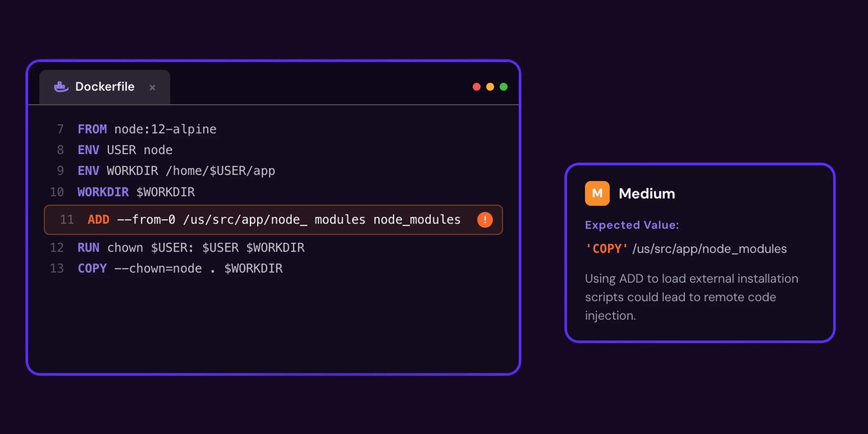Click the orange warning icon on line 11
868x434 pixels.
tap(485, 220)
